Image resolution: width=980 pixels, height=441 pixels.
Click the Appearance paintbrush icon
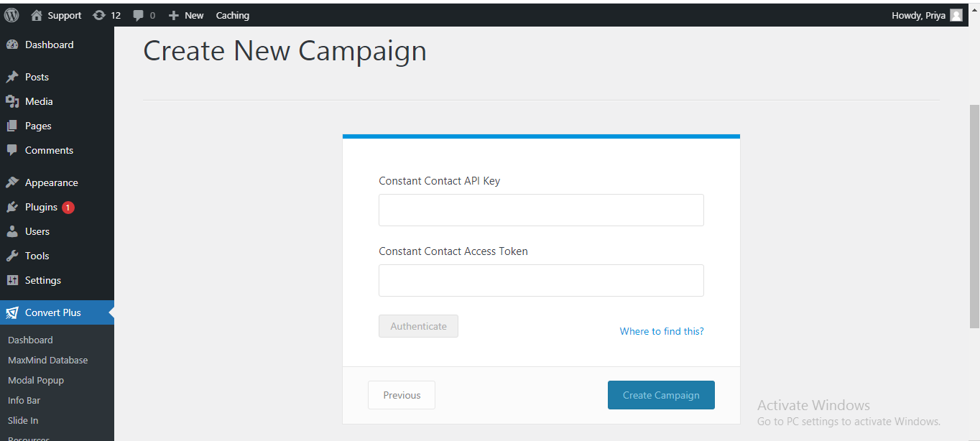click(x=12, y=182)
